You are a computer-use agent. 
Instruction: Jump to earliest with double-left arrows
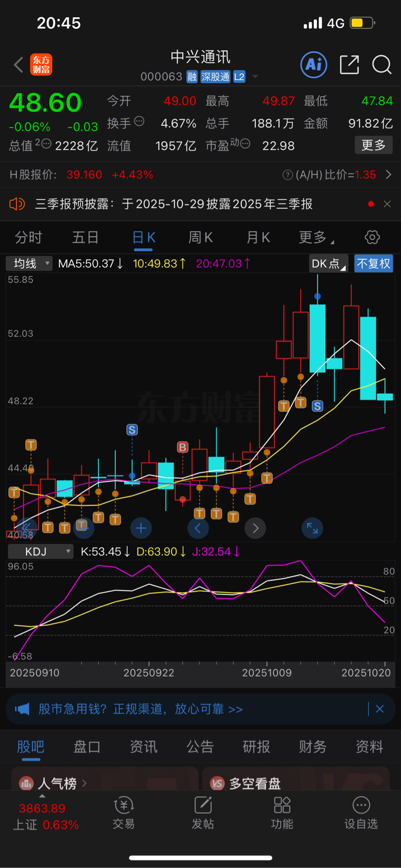[26, 529]
